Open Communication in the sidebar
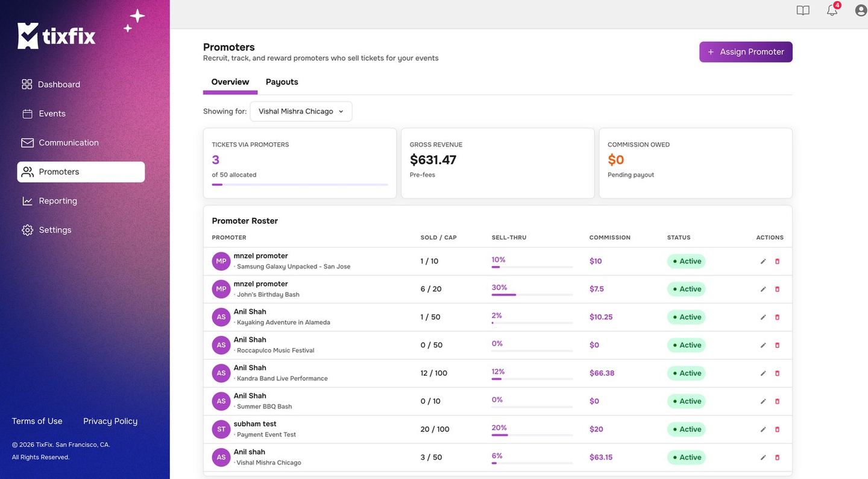Screen dimensions: 868x479 (x=81, y=143)
